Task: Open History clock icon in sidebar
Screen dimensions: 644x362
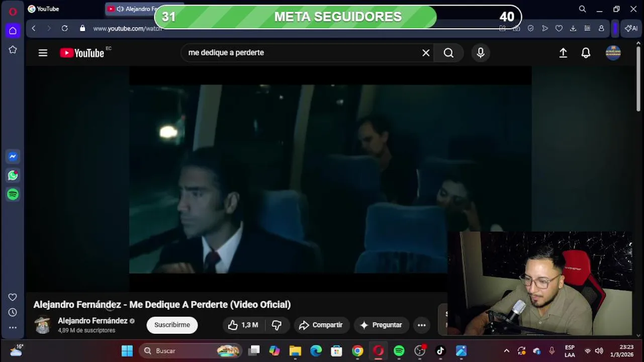Action: pyautogui.click(x=13, y=312)
